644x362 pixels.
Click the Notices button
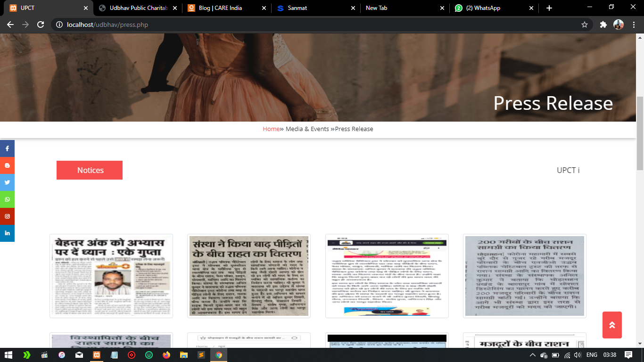click(90, 170)
